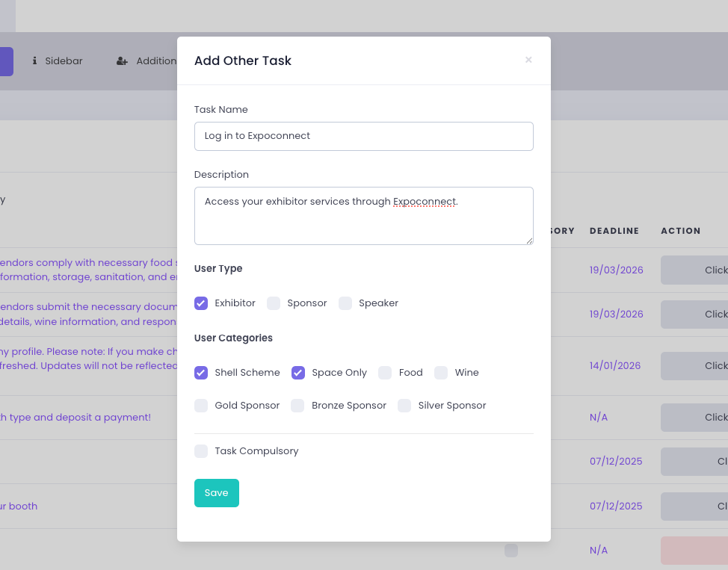
Task: Enable the Bronze Sponsor checkbox
Action: [x=297, y=406]
